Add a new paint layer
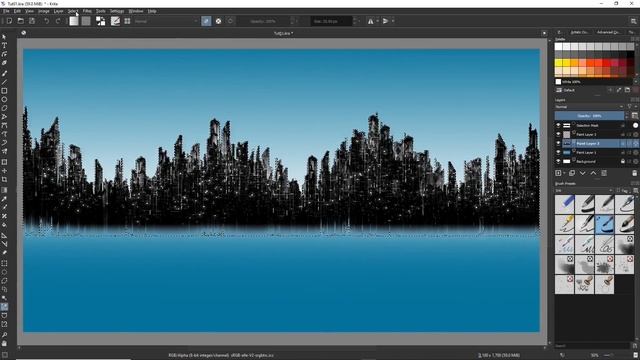Viewport: 640px width, 360px height. [558, 173]
